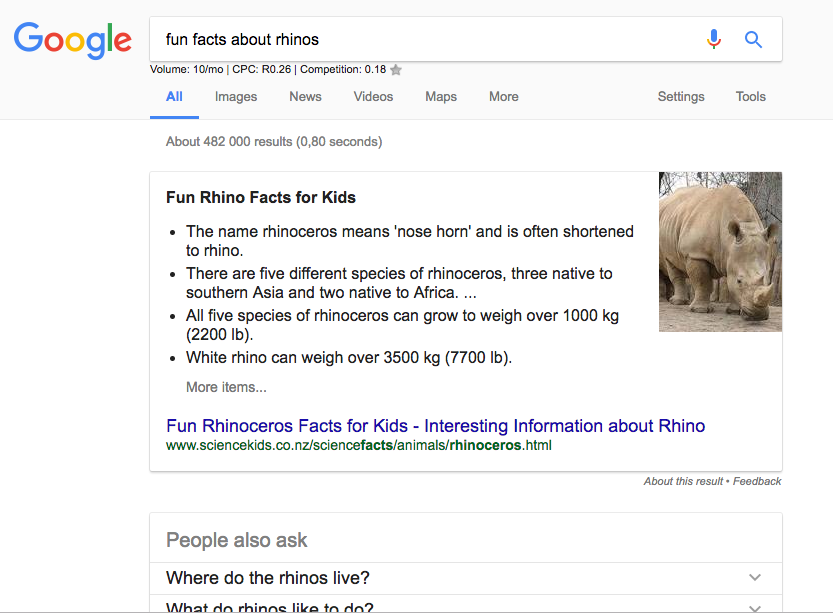Switch to the Images tab

pos(236,97)
